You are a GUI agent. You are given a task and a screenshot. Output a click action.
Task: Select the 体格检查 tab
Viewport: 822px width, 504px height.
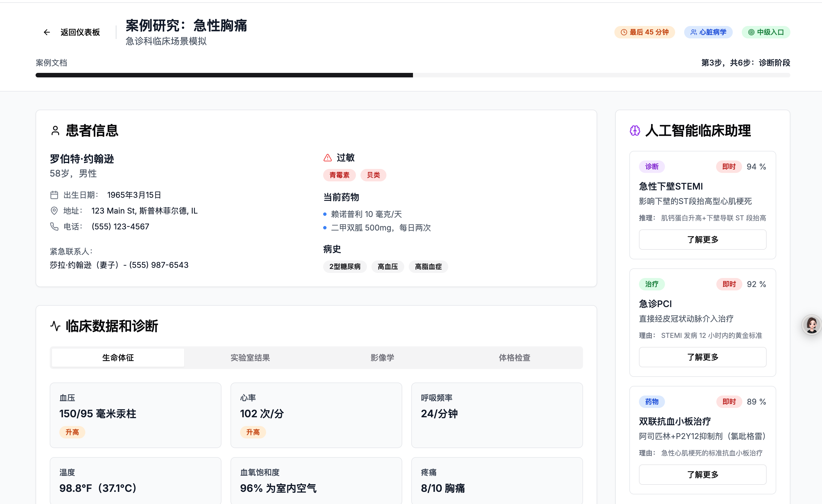tap(514, 358)
